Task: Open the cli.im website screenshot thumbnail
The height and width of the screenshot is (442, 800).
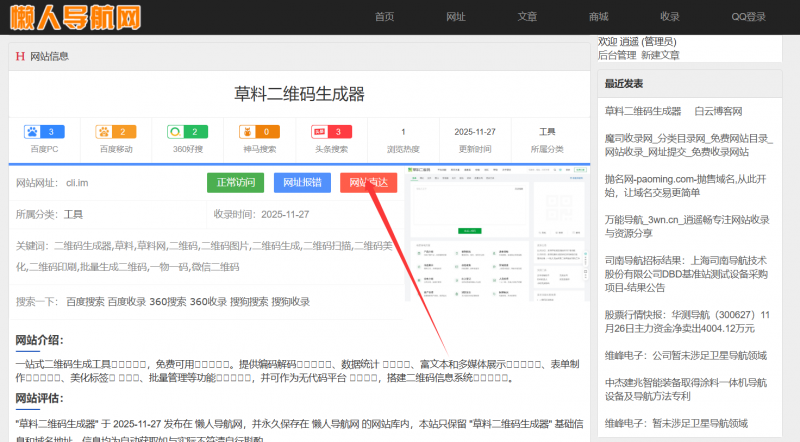Action: pyautogui.click(x=496, y=234)
